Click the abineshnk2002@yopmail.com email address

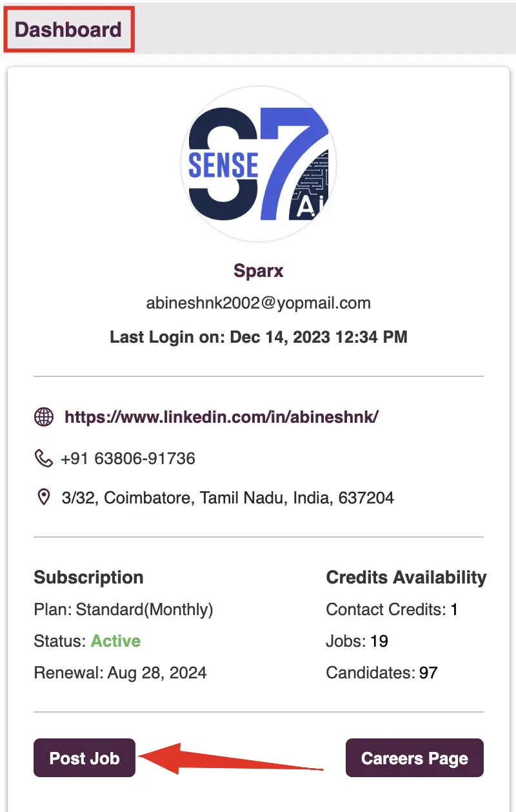(x=258, y=303)
